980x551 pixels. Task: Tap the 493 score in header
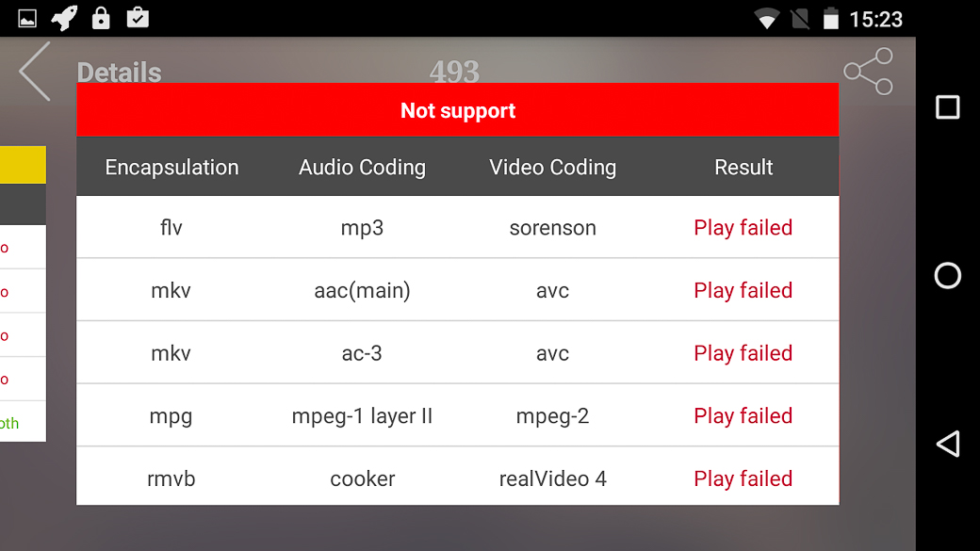(x=454, y=72)
